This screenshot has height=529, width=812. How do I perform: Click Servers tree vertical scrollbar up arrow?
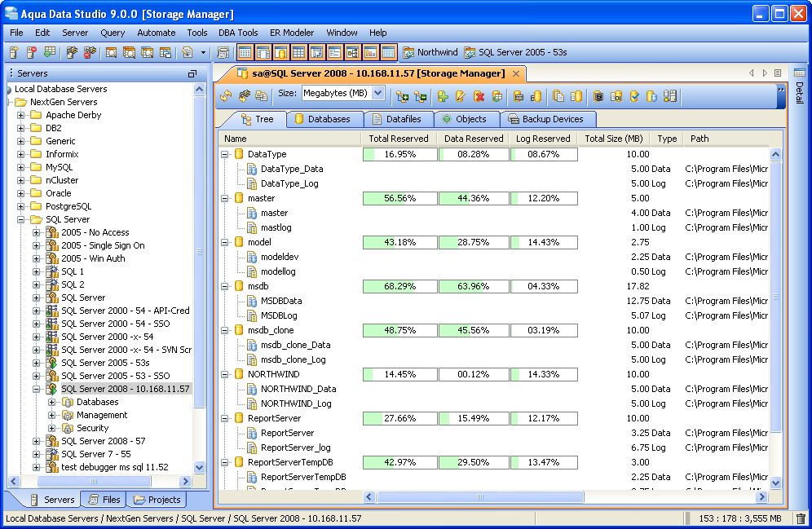pyautogui.click(x=200, y=89)
